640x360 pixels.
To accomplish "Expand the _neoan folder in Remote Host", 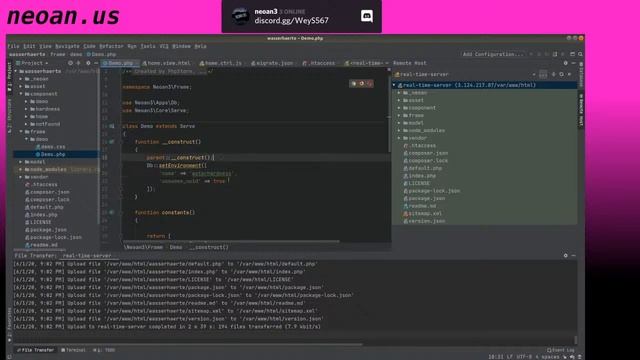I will pyautogui.click(x=399, y=93).
